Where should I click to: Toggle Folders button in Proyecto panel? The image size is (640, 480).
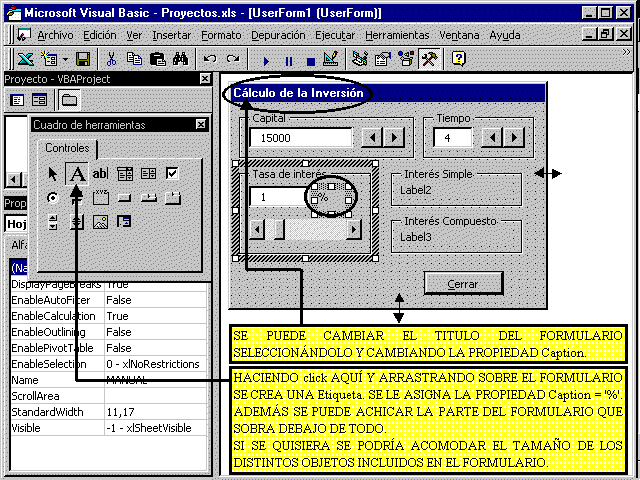pyautogui.click(x=69, y=100)
